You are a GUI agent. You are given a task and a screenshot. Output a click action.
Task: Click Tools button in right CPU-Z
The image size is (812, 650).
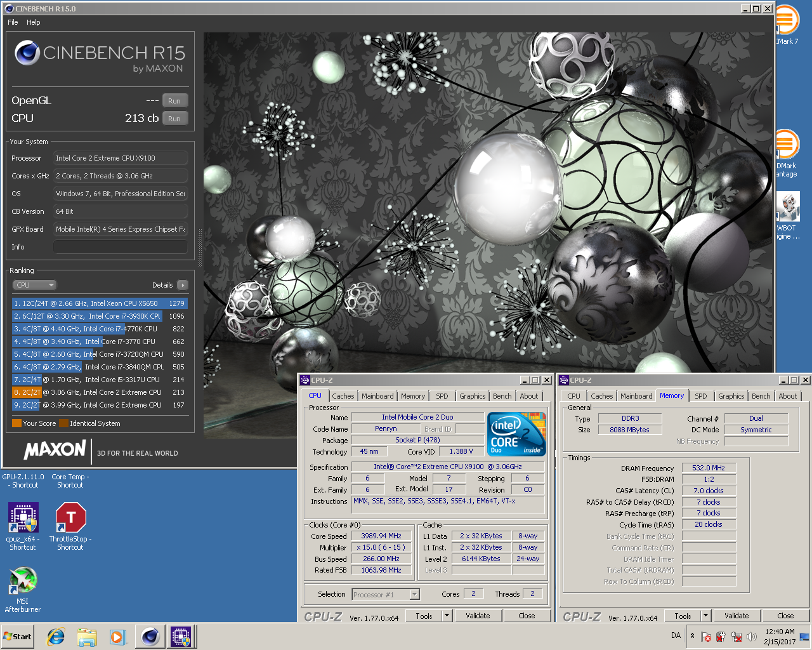(x=683, y=616)
